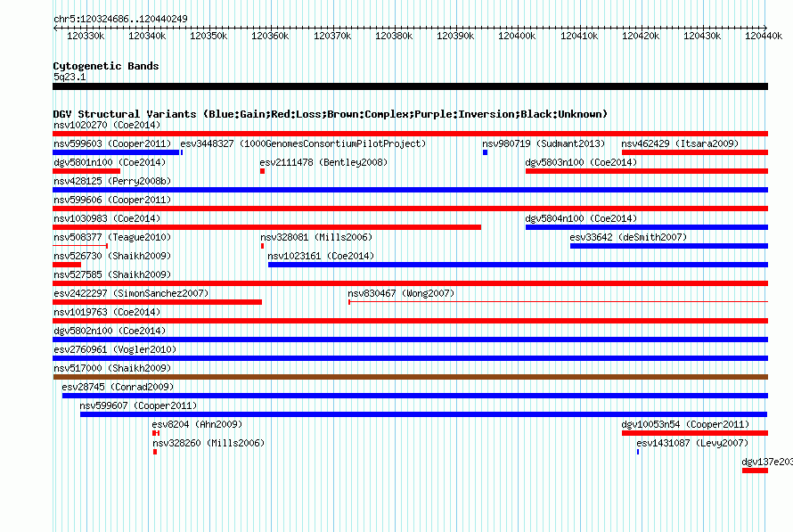Click the dgv5801n100 (Coe2014) red bar
793x532 pixels.
click(86, 171)
